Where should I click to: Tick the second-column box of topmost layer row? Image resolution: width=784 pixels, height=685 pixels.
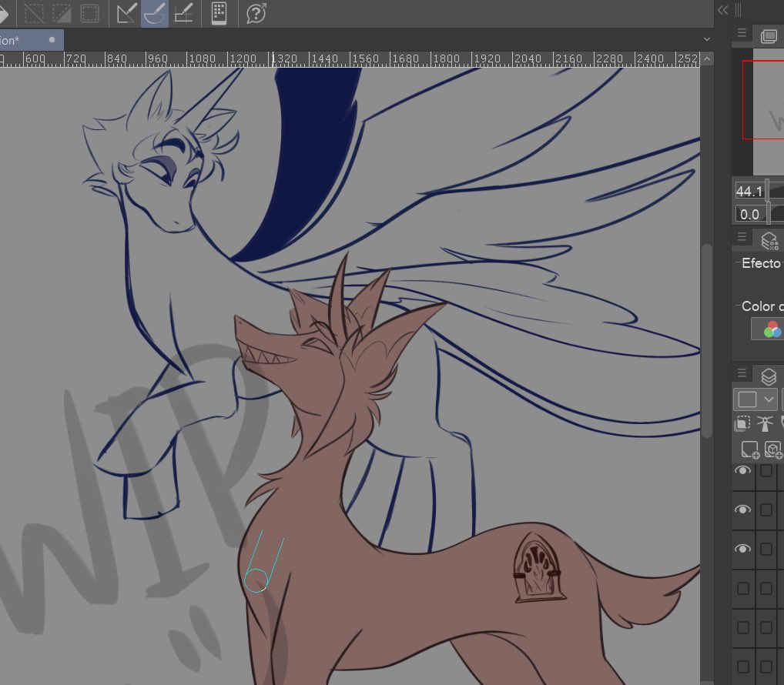click(766, 470)
